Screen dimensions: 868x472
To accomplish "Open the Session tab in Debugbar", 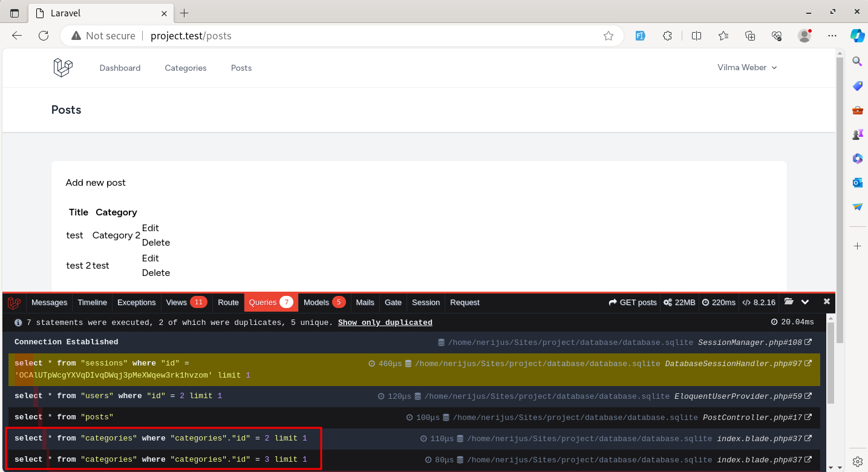I will [426, 302].
